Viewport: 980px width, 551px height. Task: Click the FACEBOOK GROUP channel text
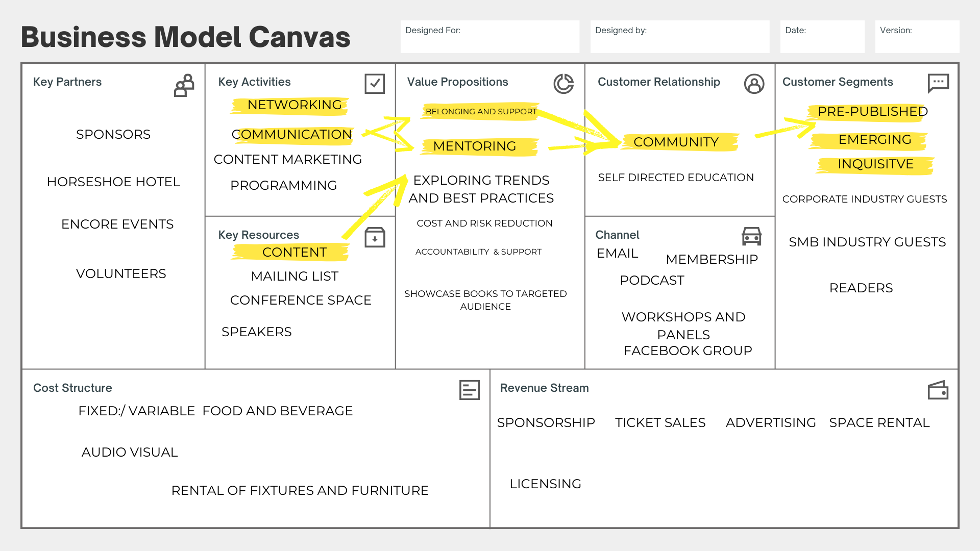[x=688, y=351]
